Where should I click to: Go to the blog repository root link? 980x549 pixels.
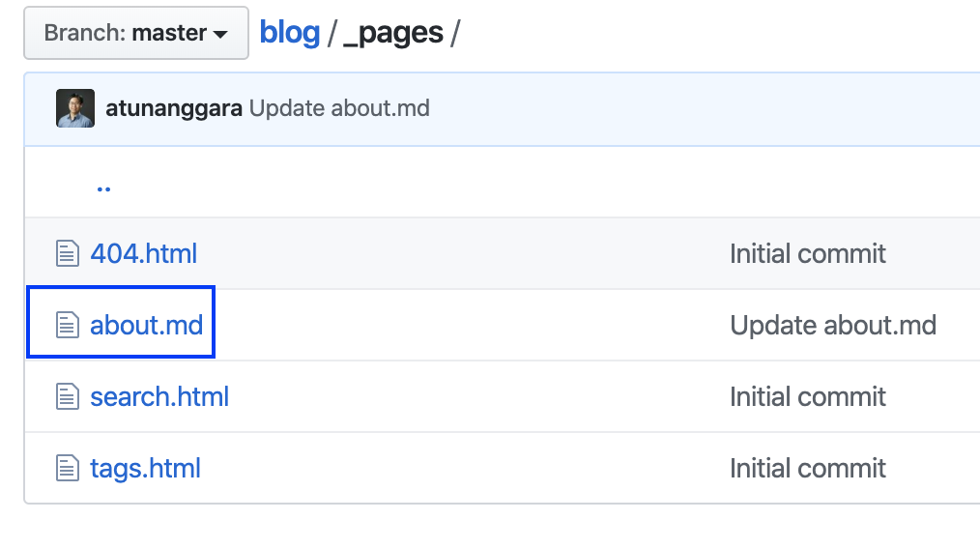pyautogui.click(x=289, y=33)
